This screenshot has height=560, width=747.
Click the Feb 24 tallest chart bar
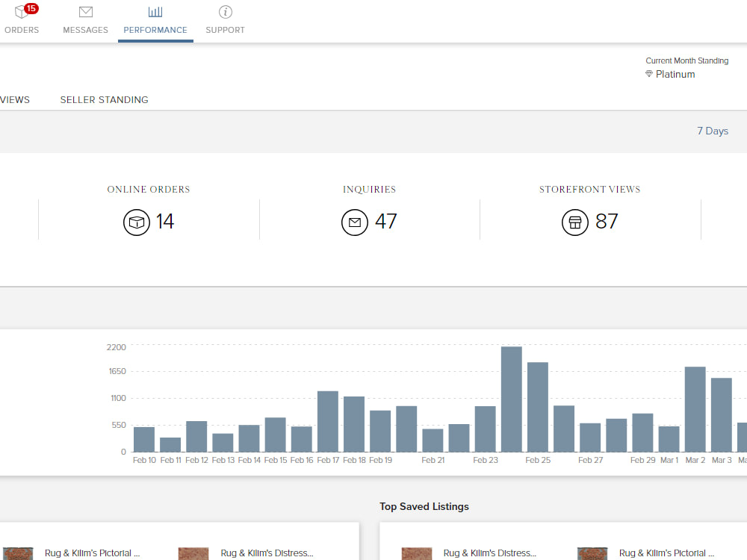(x=512, y=399)
